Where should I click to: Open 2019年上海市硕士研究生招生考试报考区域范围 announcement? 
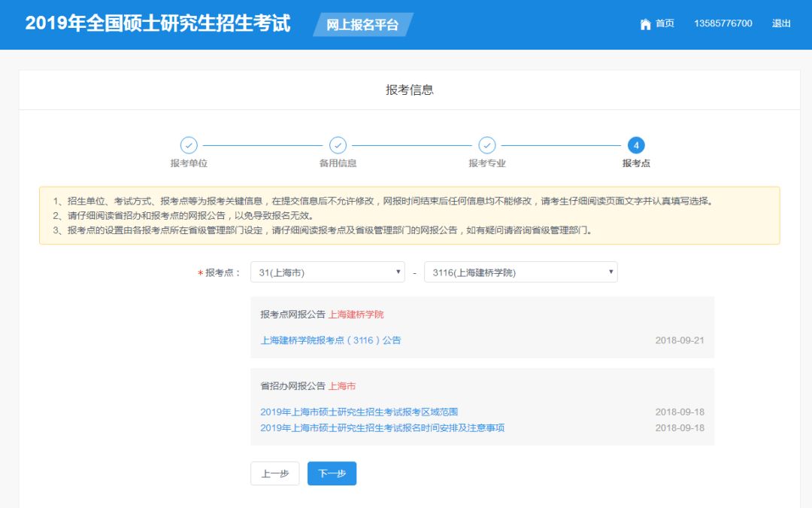click(x=359, y=412)
